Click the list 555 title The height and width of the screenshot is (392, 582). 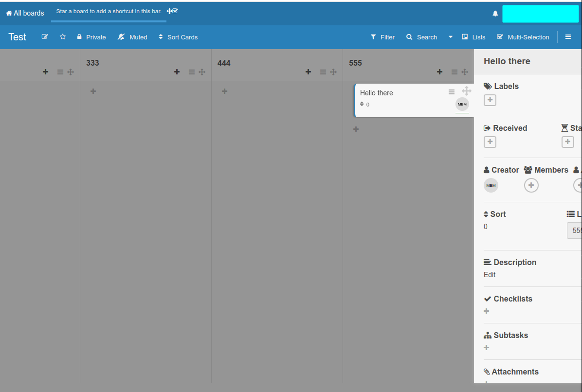(x=355, y=63)
